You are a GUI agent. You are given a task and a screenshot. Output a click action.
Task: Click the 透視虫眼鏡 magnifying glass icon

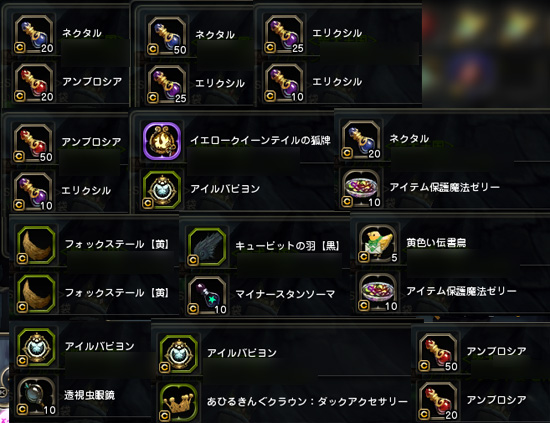coord(36,396)
